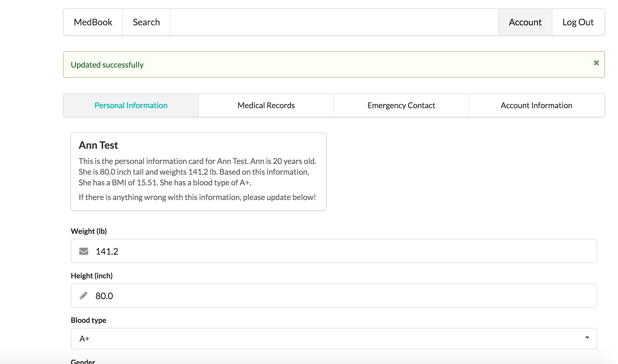This screenshot has width=618, height=364.
Task: Click pencil icon in Height field
Action: [84, 296]
